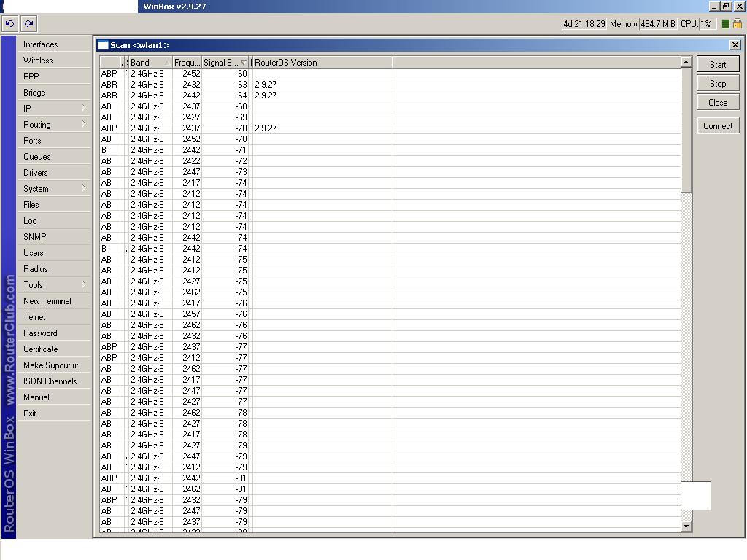Click the padlock icon in status area
The height and width of the screenshot is (560, 747).
[737, 23]
